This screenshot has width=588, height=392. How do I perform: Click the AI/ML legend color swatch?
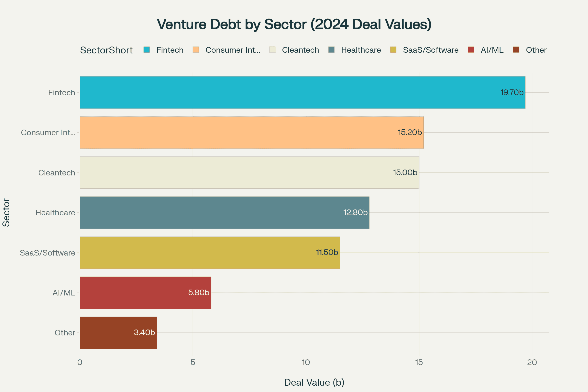[471, 50]
